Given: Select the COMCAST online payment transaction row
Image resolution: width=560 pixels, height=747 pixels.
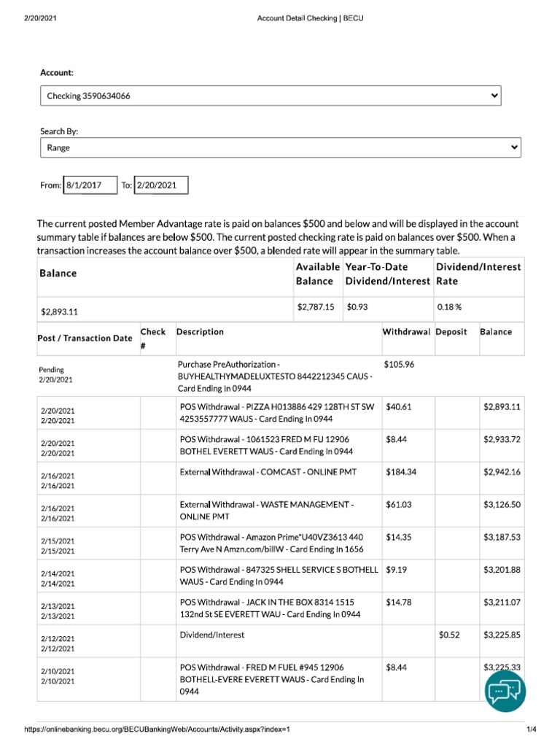Looking at the screenshot, I should click(x=281, y=479).
